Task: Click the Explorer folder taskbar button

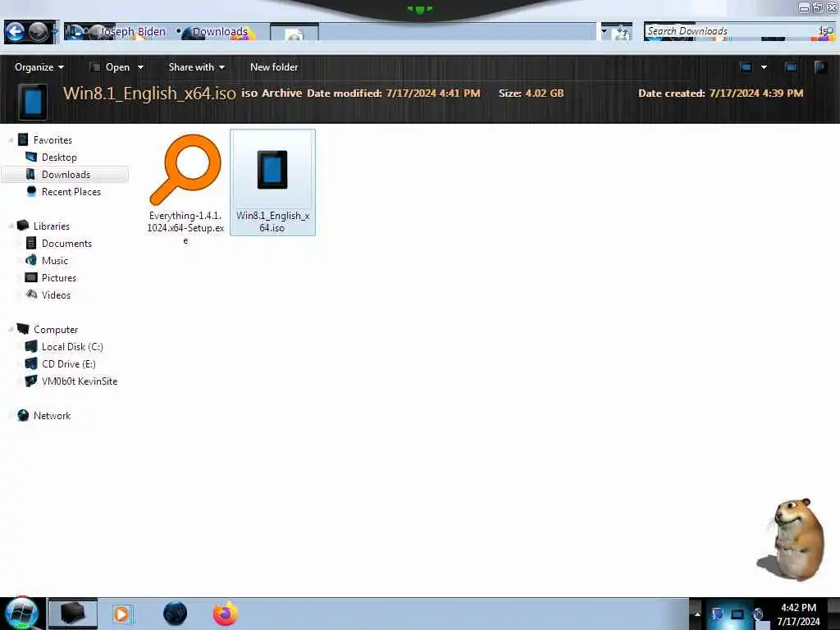Action: 73,614
